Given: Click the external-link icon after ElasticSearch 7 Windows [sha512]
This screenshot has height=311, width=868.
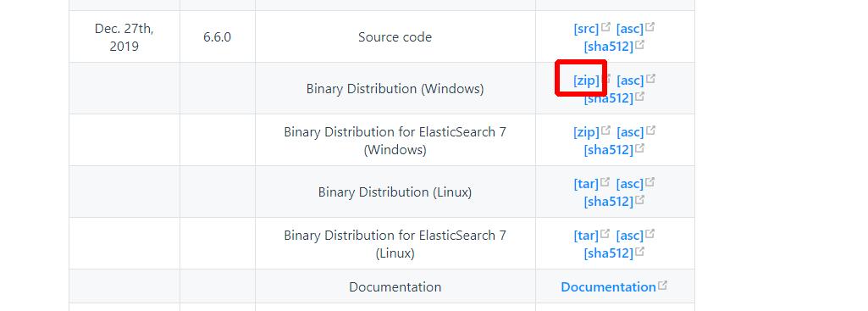Looking at the screenshot, I should point(639,148).
